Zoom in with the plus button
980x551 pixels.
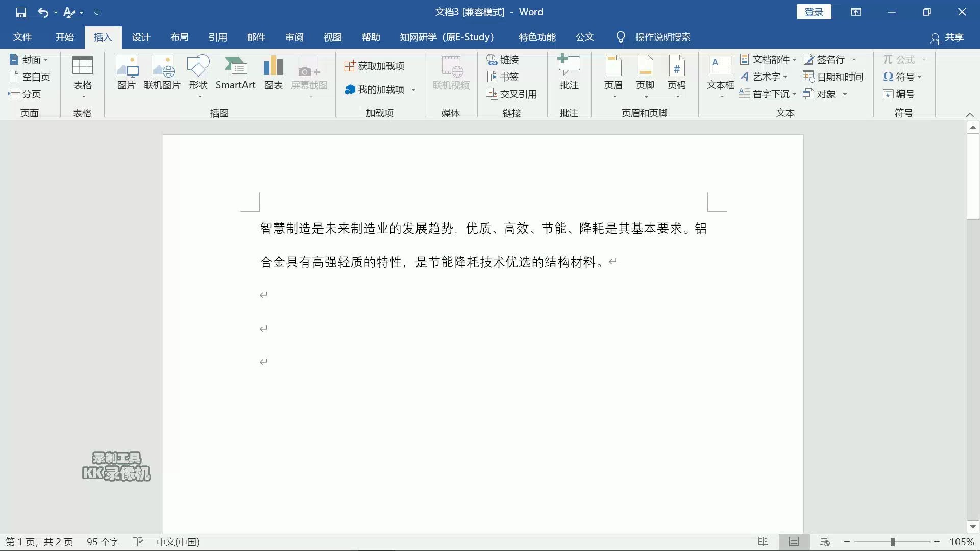coord(937,542)
